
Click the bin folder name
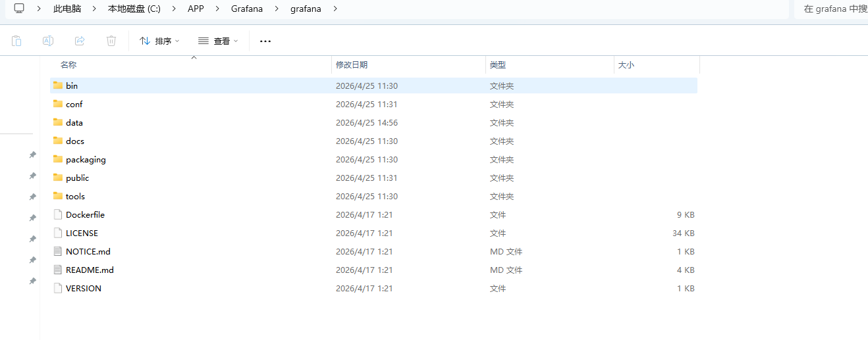tap(72, 85)
